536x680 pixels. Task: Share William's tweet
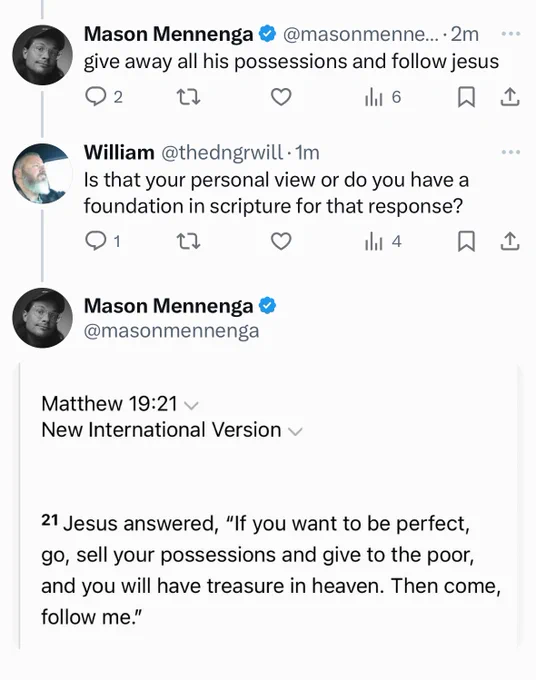click(x=510, y=241)
